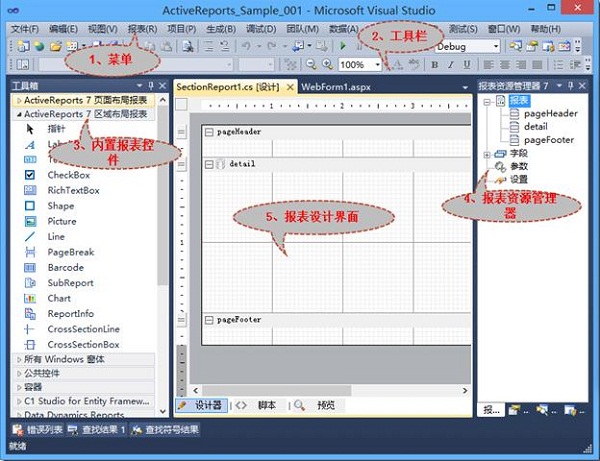Click toolbox vertical scrollbar thumb
600x461 pixels.
[163, 195]
